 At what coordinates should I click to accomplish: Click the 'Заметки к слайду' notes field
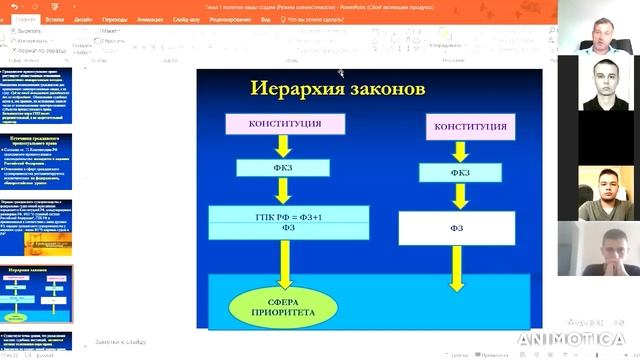tap(121, 342)
